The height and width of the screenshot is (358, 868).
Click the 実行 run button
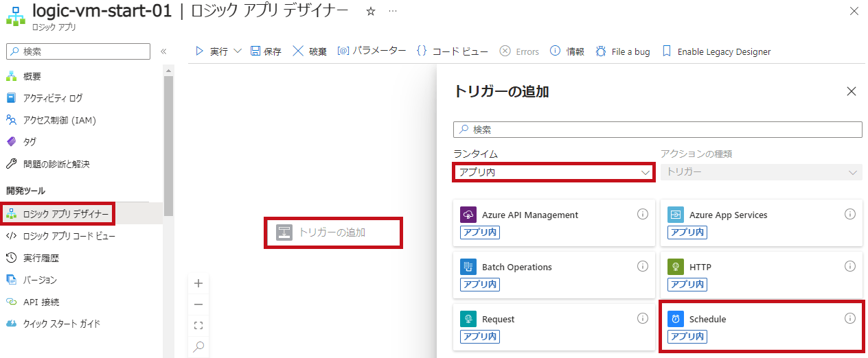[212, 51]
